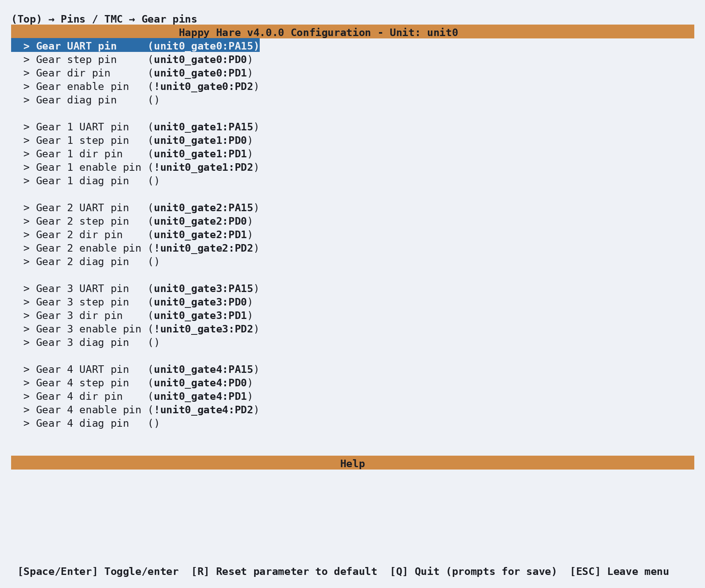Open the Gear 3 diag pin entry

tap(91, 342)
